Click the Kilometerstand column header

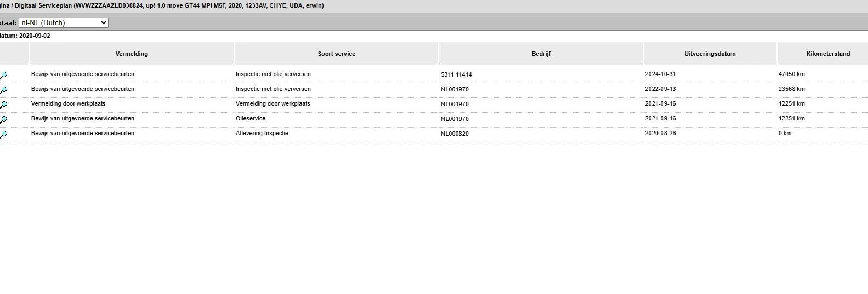click(827, 54)
